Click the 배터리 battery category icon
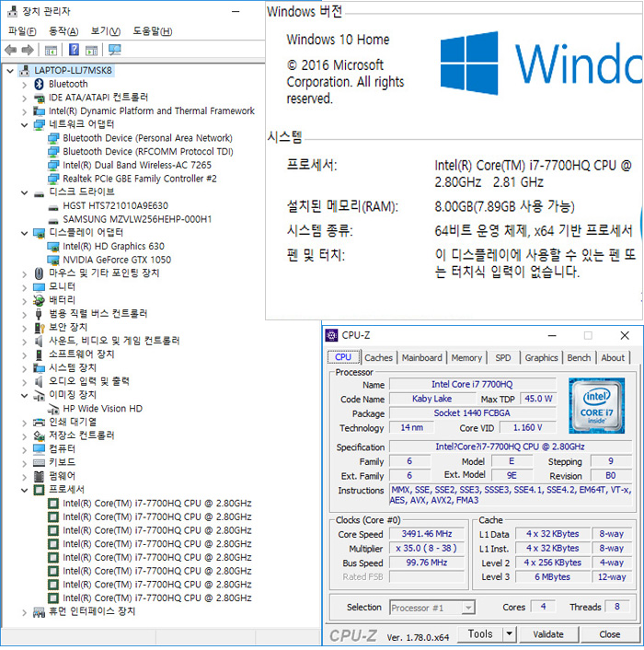The height and width of the screenshot is (650, 644). coord(39,300)
